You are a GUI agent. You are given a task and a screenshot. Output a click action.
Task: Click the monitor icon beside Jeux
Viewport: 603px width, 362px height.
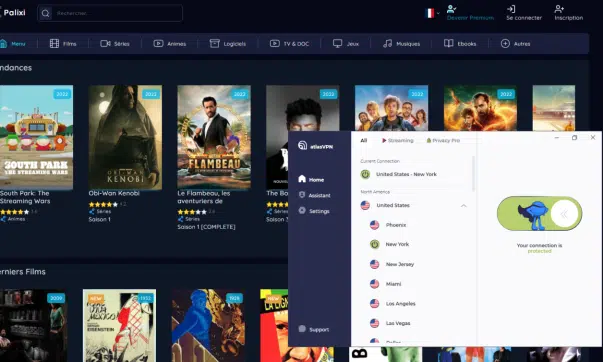click(x=337, y=43)
